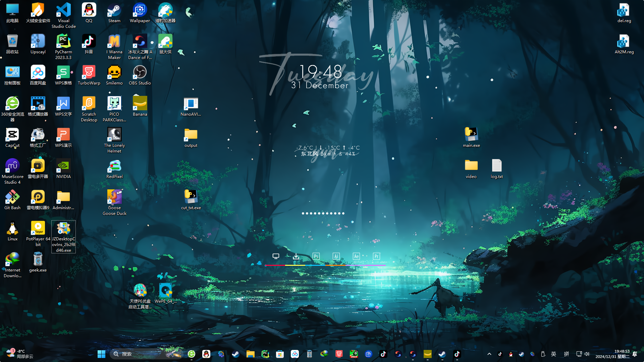Open the Start menu
The height and width of the screenshot is (362, 644).
click(x=101, y=354)
